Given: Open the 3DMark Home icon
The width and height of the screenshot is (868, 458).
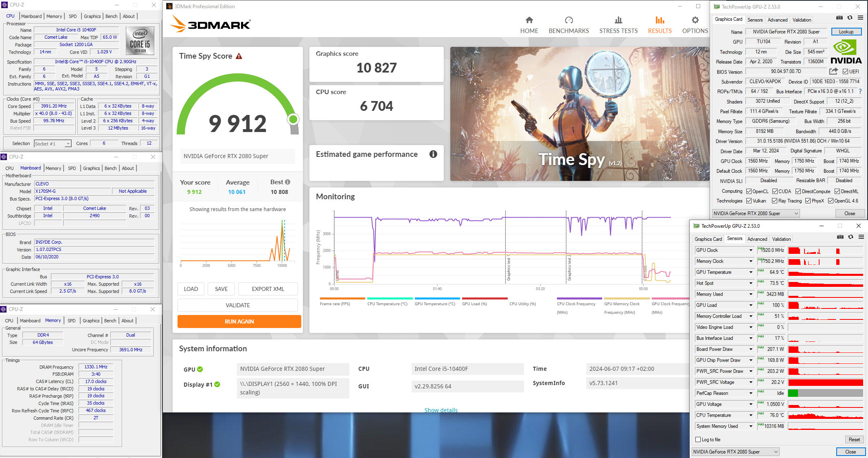Looking at the screenshot, I should point(529,20).
